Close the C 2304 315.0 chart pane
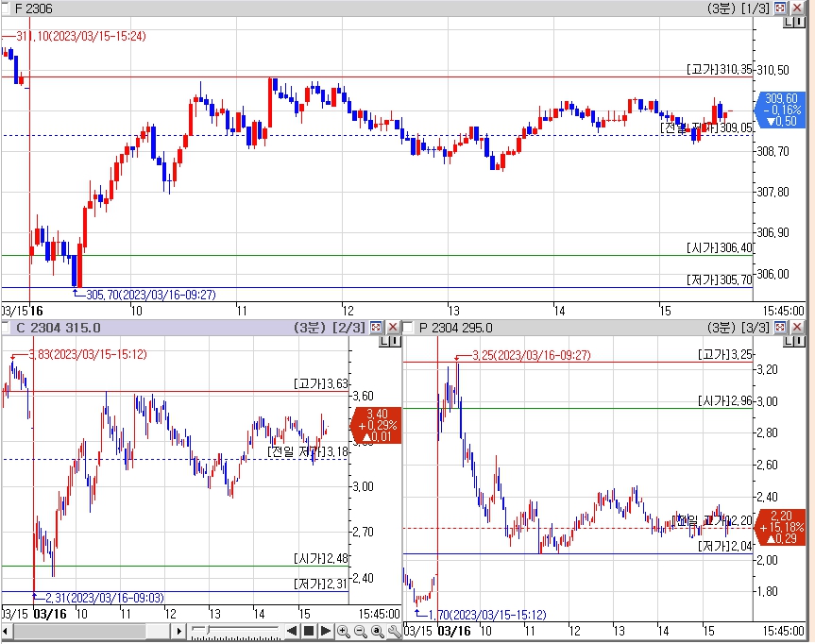Image resolution: width=815 pixels, height=644 pixels. tap(393, 327)
